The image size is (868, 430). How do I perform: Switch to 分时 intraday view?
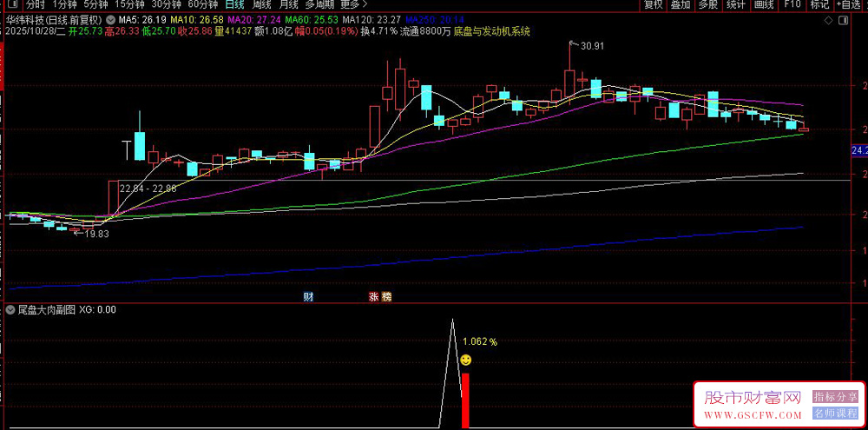pos(35,4)
